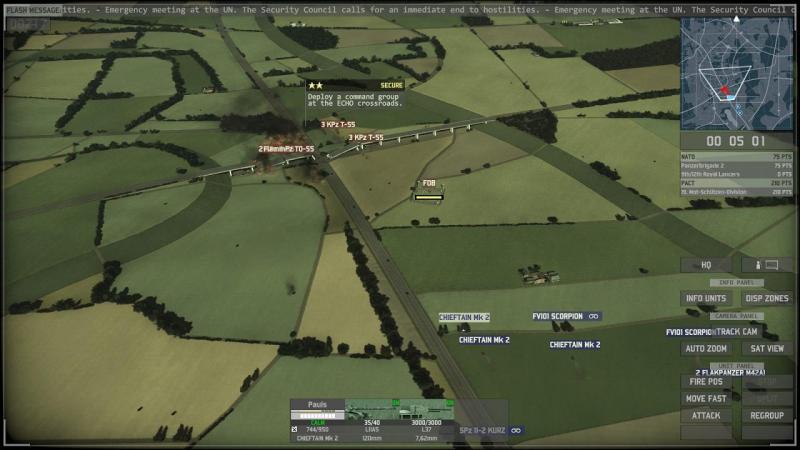Target lower 3 KPz T-55 enemy group
The height and width of the screenshot is (450, 800).
pyautogui.click(x=366, y=137)
